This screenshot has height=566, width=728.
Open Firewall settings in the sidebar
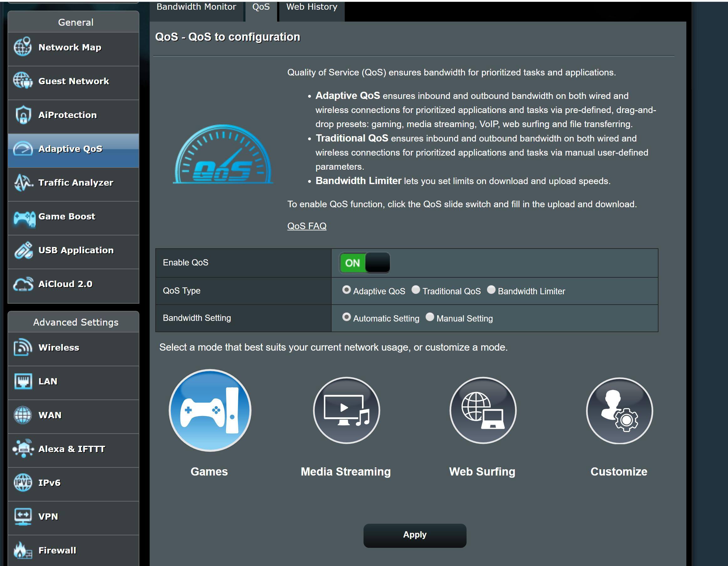click(x=57, y=550)
